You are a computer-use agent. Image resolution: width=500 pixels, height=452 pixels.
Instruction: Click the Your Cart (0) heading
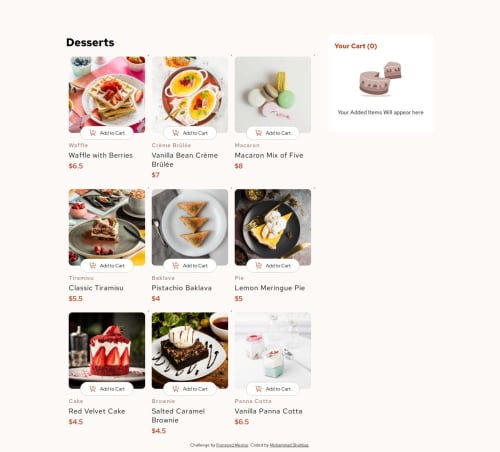(356, 46)
